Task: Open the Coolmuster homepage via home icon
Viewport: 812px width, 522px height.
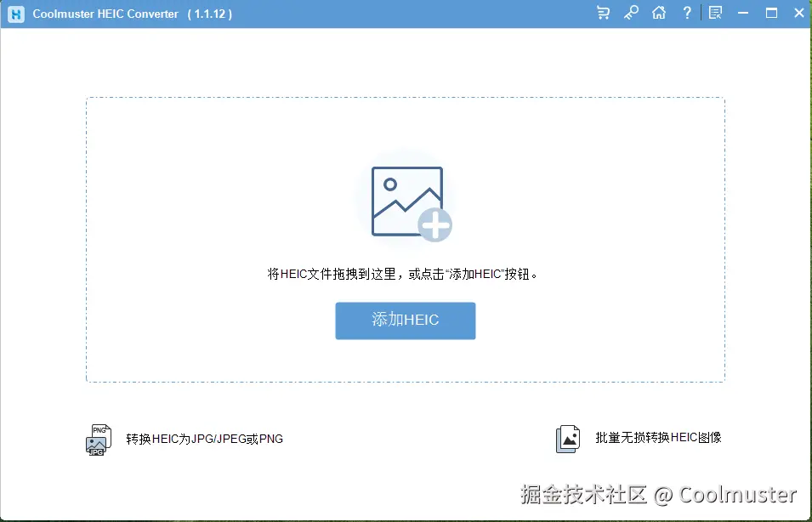Action: pyautogui.click(x=659, y=13)
